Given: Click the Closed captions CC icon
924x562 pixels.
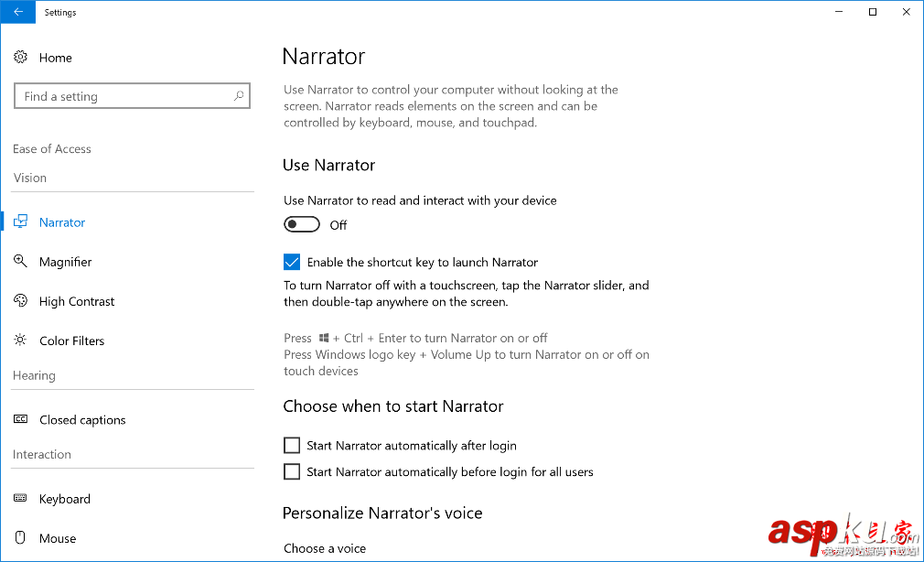Looking at the screenshot, I should [20, 420].
